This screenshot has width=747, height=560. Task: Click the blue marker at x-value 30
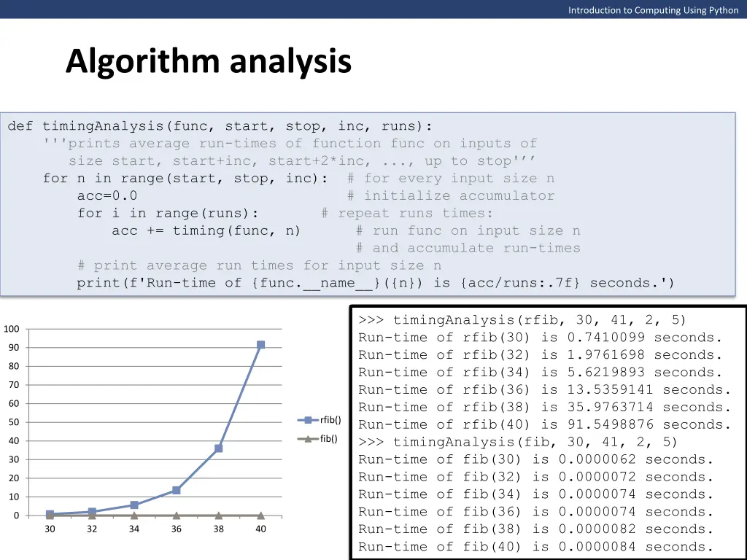point(49,514)
